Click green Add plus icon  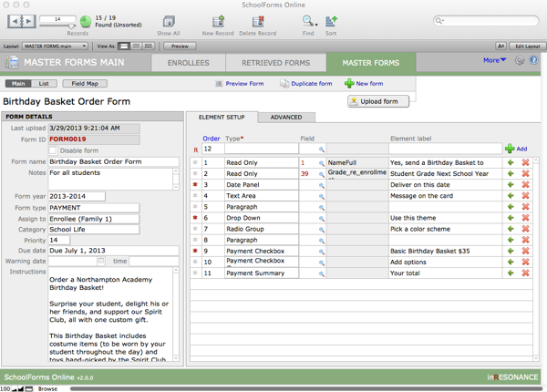click(x=510, y=149)
